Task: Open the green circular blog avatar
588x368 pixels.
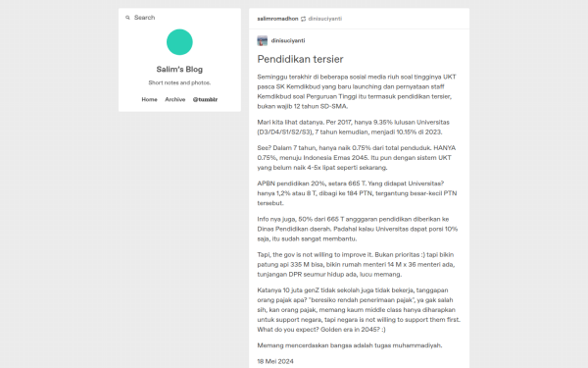Action: 179,42
